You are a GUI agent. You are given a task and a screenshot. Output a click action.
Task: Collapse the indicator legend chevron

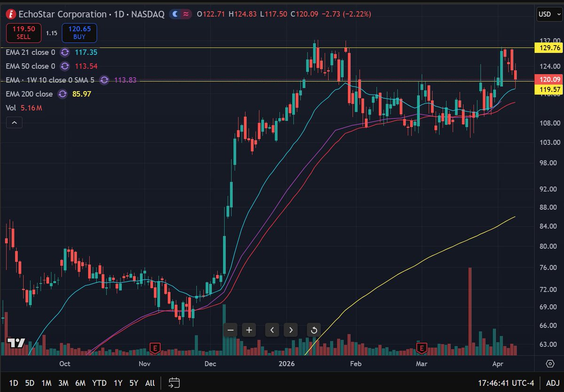14,123
